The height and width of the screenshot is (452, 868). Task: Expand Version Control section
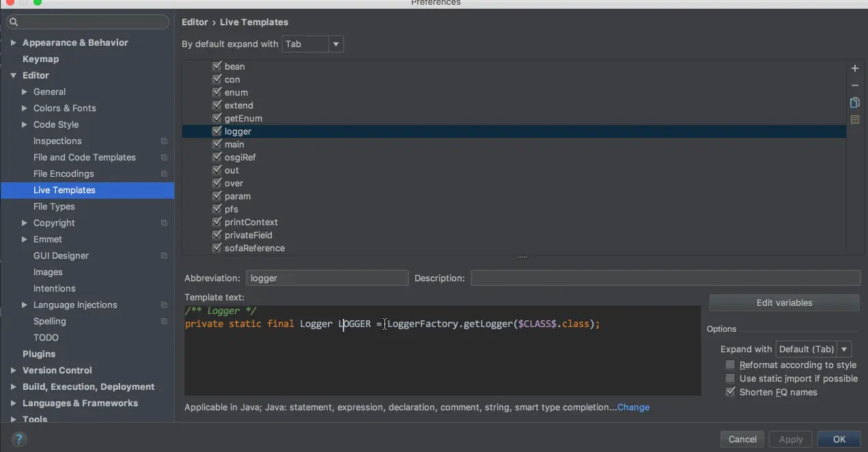tap(13, 370)
